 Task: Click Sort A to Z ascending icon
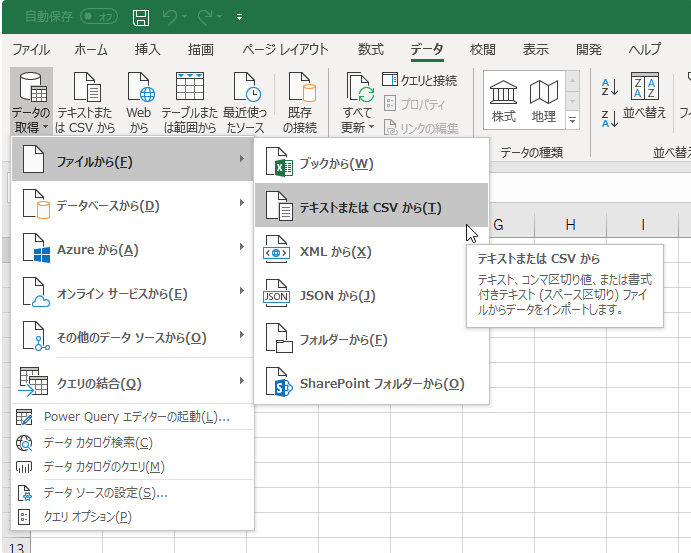pos(610,87)
